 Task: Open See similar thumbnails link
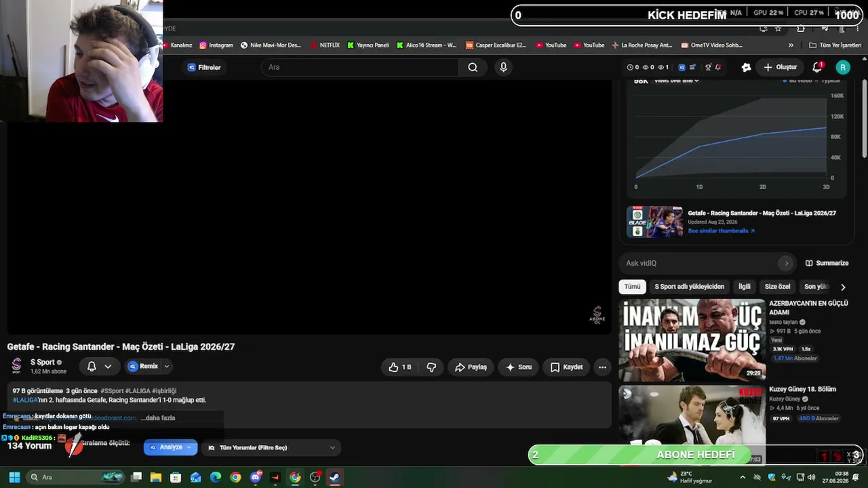(x=721, y=231)
